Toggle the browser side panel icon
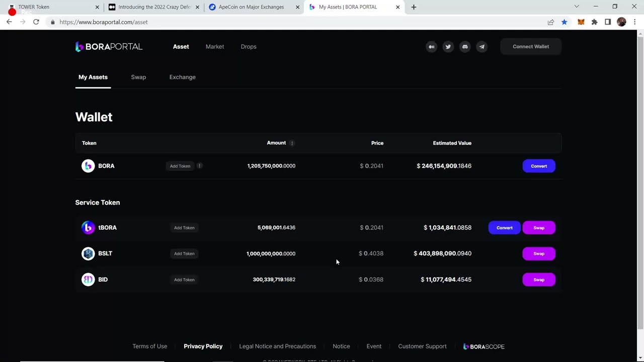 pos(608,22)
